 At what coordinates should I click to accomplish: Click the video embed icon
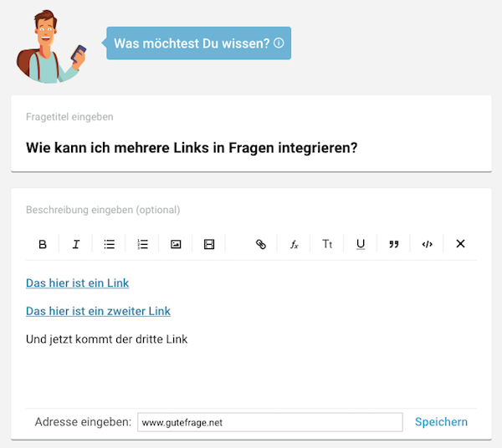[209, 244]
